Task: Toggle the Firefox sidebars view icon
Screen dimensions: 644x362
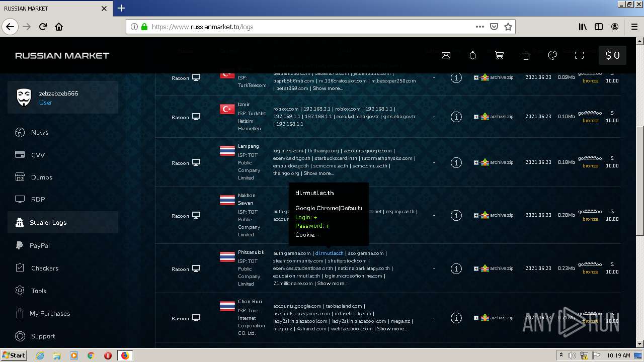Action: click(599, 27)
